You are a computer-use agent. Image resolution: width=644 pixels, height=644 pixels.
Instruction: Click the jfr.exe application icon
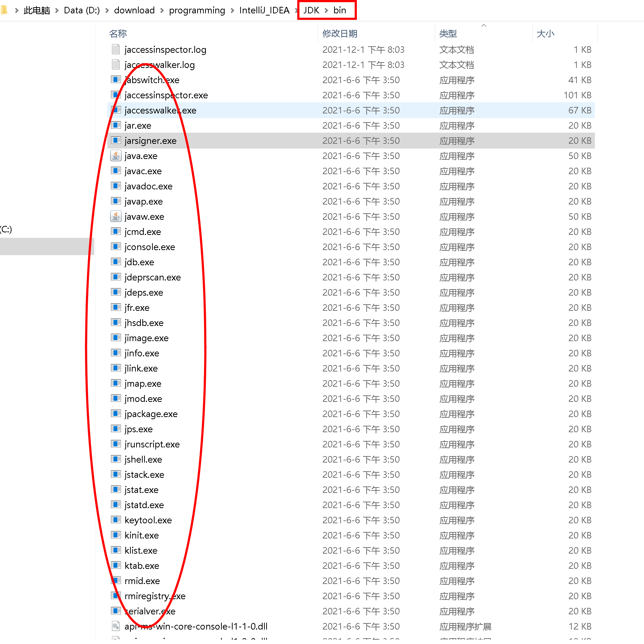coord(116,307)
